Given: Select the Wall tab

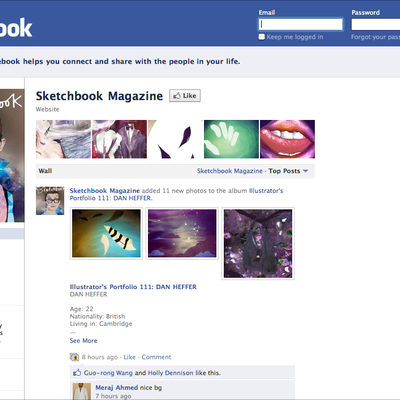Looking at the screenshot, I should 45,171.
